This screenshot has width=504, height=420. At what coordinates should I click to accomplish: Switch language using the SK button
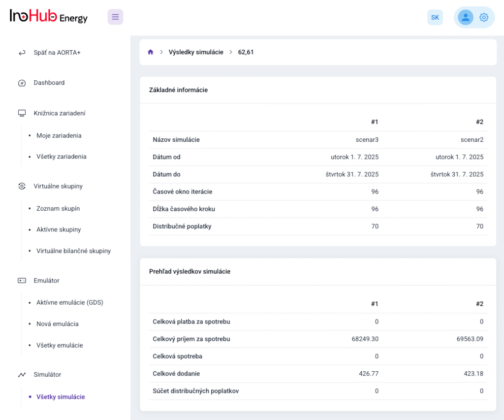[x=435, y=17]
